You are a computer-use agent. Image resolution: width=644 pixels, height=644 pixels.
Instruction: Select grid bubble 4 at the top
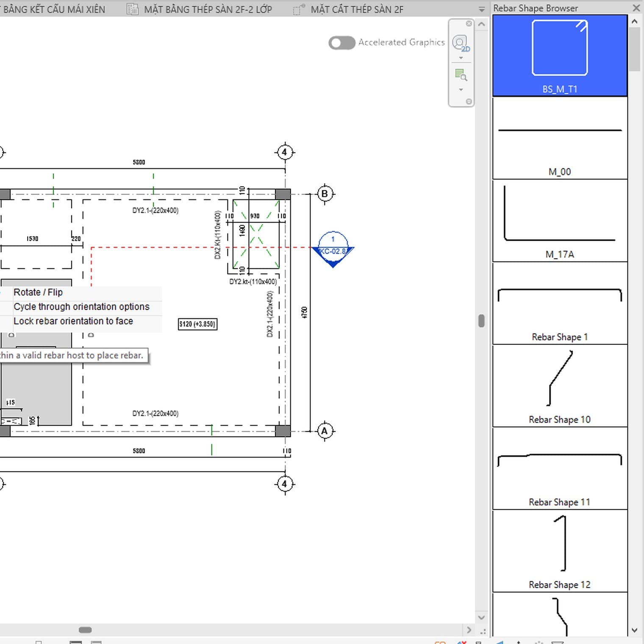tap(285, 152)
